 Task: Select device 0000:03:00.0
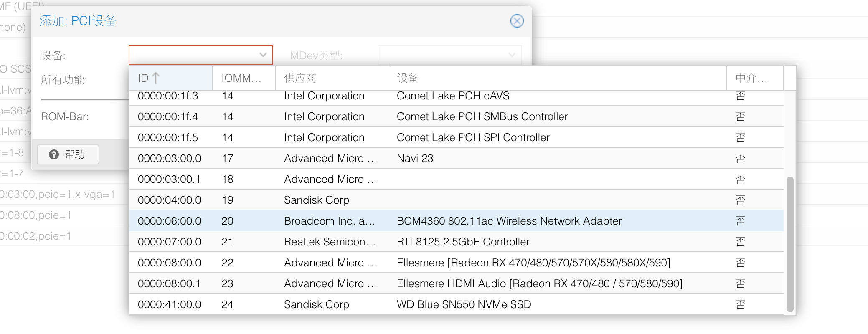tap(456, 158)
